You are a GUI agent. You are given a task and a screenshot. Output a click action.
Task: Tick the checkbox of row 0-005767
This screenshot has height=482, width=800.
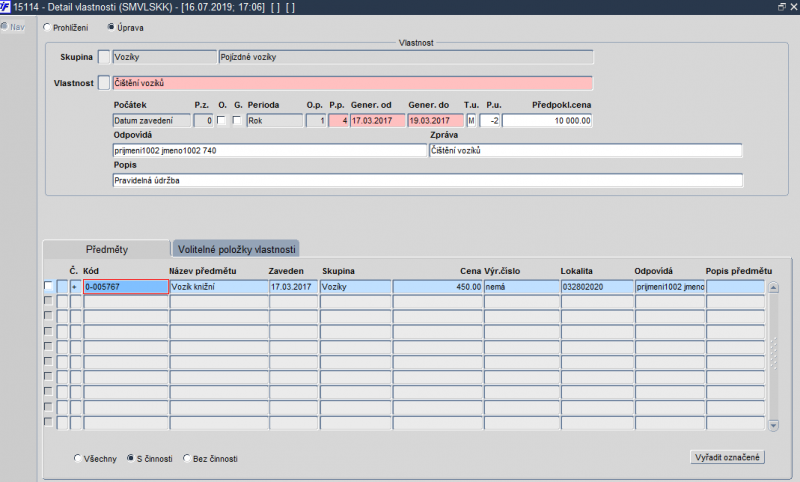48,286
